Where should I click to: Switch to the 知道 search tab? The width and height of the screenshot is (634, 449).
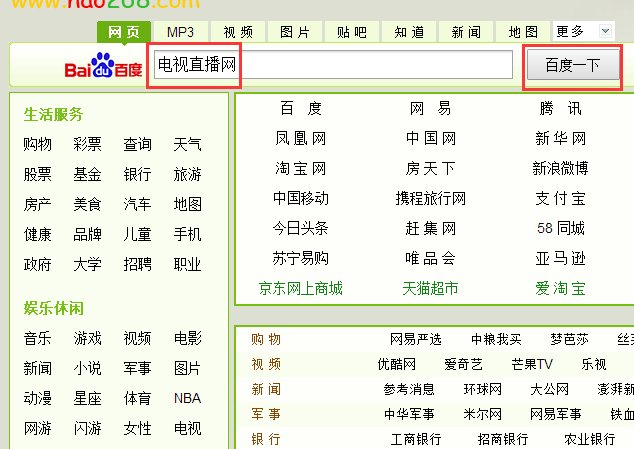click(x=409, y=32)
